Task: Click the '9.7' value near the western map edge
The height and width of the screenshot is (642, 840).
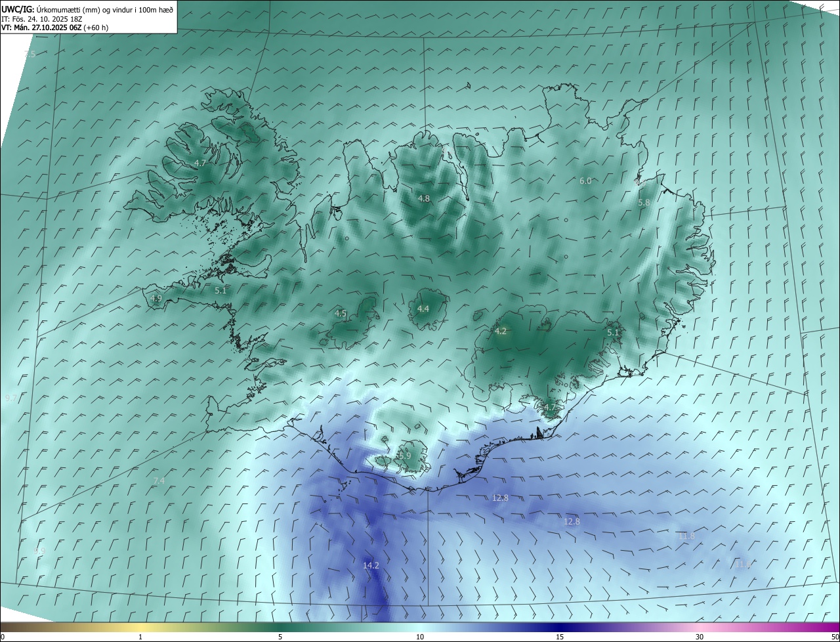Action: pos(11,398)
